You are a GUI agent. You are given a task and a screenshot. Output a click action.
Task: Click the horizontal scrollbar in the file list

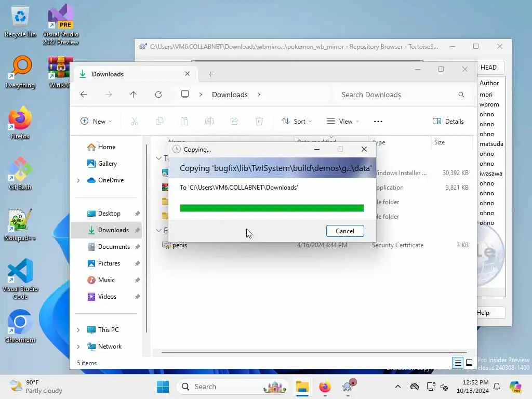tap(314, 353)
